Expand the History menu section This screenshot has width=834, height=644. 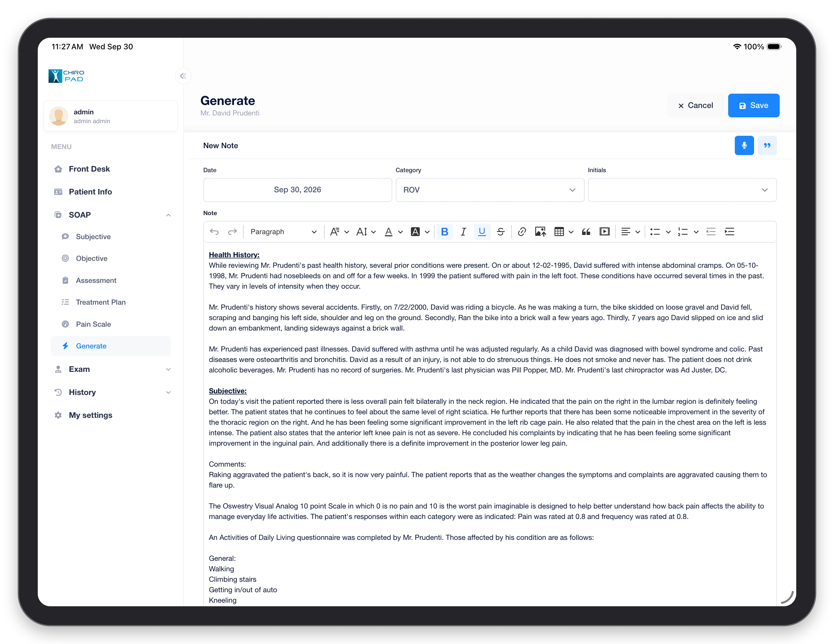pyautogui.click(x=111, y=392)
